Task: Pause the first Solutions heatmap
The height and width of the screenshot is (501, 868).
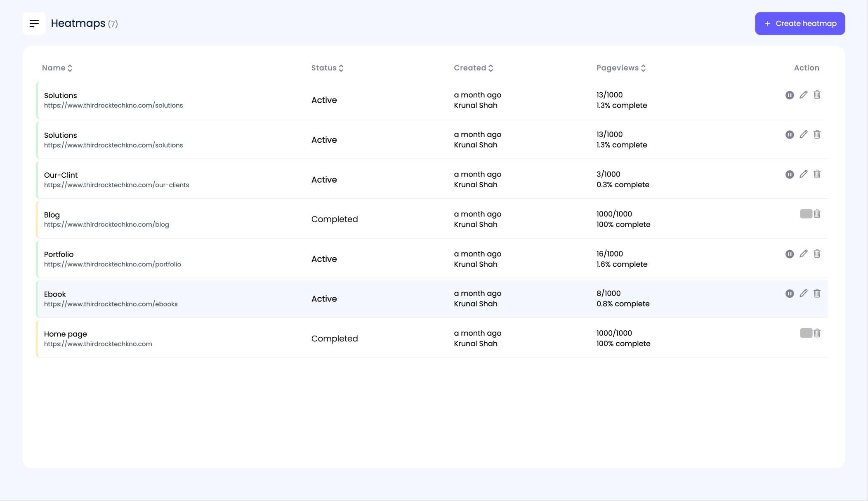Action: pos(789,95)
